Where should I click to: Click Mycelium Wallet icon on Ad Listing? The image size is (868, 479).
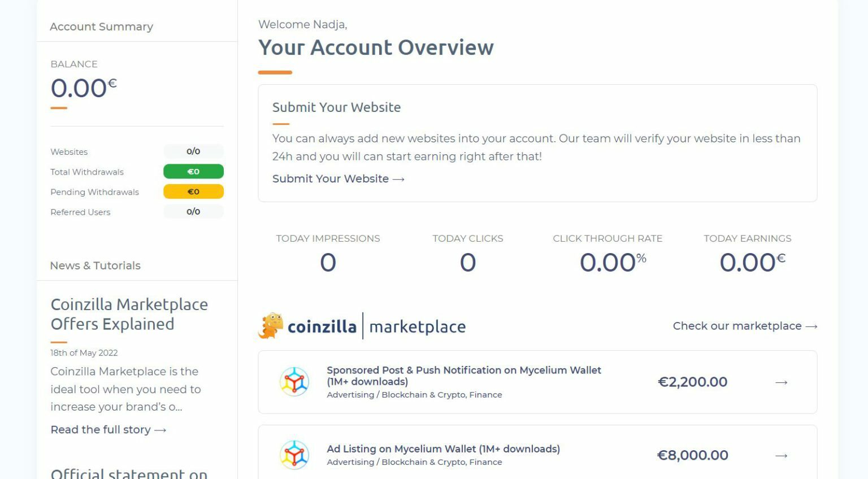pos(294,455)
